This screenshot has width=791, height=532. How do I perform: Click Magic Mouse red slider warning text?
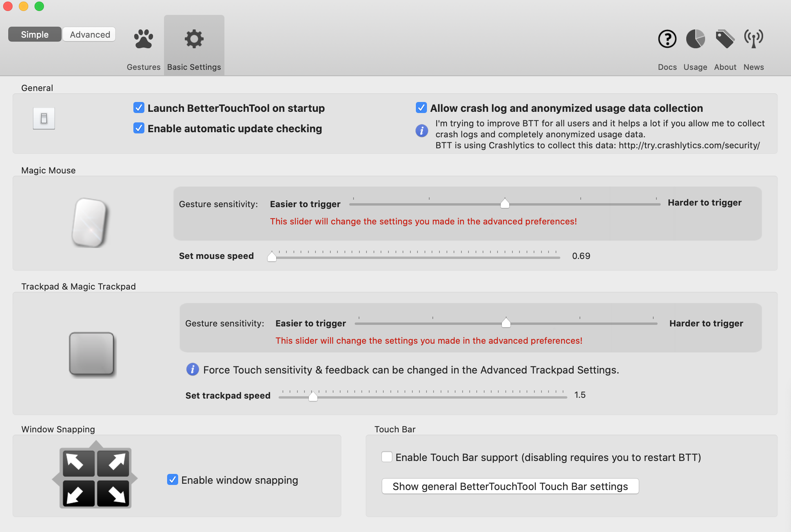423,221
